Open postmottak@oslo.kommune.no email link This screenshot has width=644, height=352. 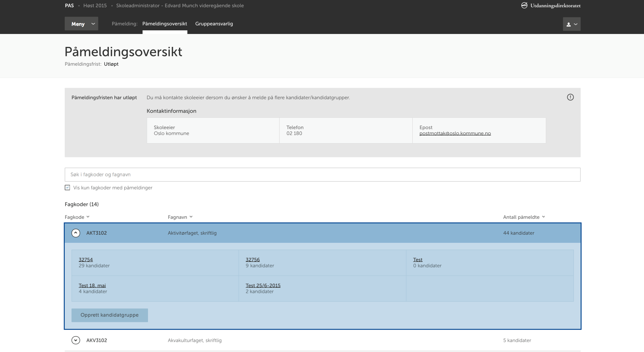[455, 133]
